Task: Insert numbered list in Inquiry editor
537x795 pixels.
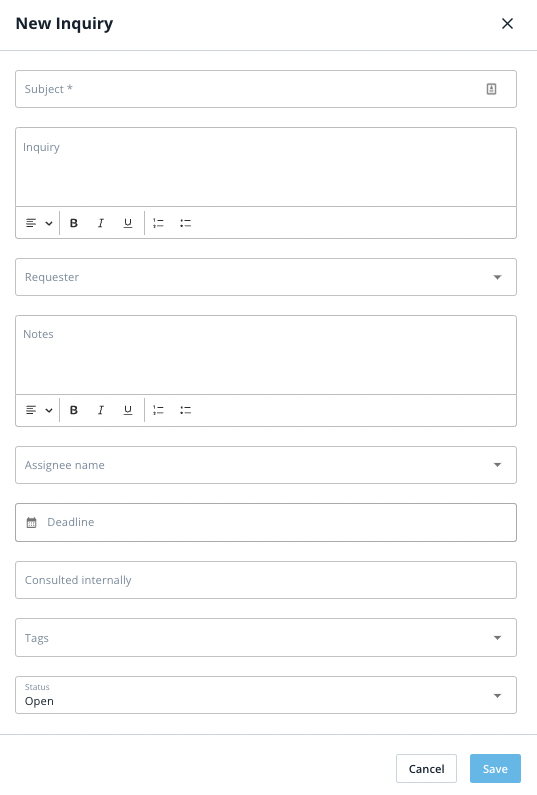Action: tap(158, 223)
